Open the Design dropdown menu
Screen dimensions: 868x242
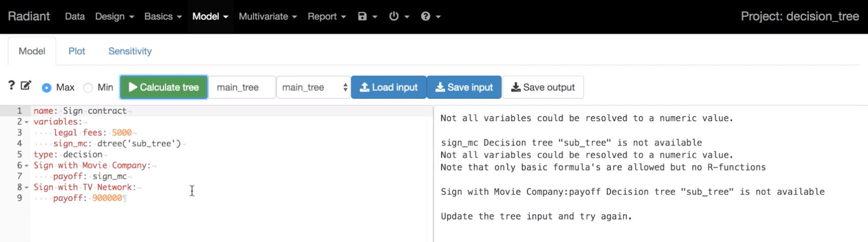point(114,17)
